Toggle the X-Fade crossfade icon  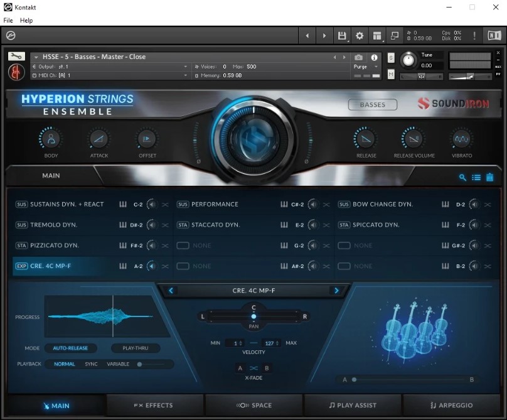pyautogui.click(x=253, y=369)
